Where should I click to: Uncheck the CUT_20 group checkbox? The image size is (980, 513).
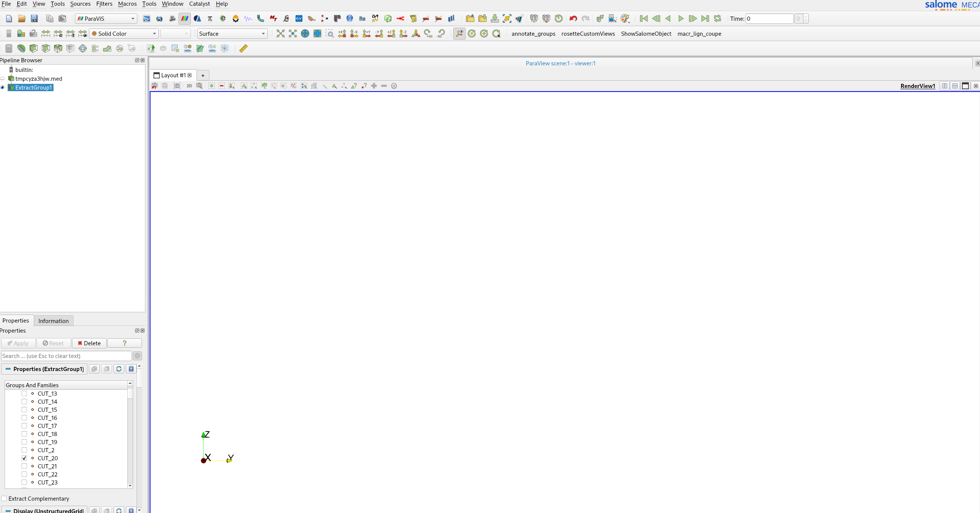24,458
